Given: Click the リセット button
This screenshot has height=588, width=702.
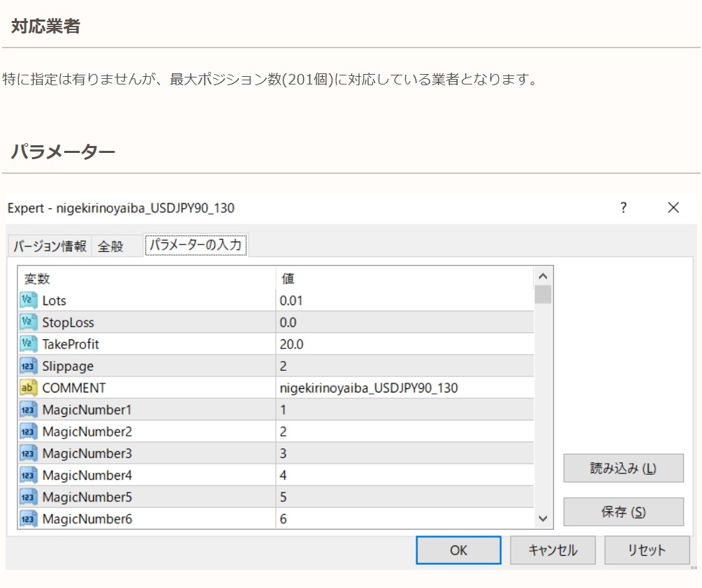Looking at the screenshot, I should coord(647,550).
